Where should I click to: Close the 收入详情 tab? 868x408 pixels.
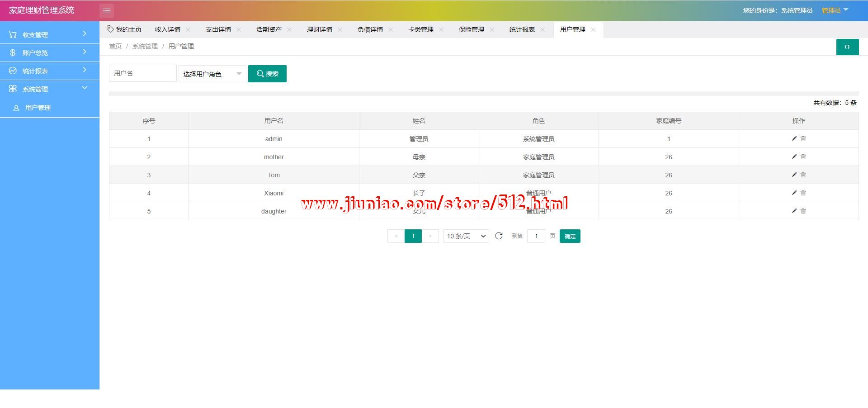pyautogui.click(x=188, y=30)
